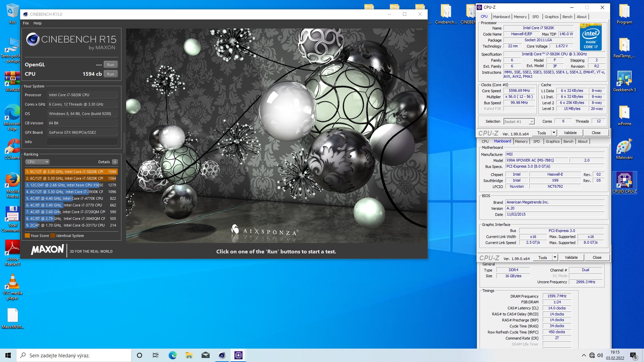This screenshot has width=644, height=362.
Task: Run the OpenGL benchmark
Action: 110,65
